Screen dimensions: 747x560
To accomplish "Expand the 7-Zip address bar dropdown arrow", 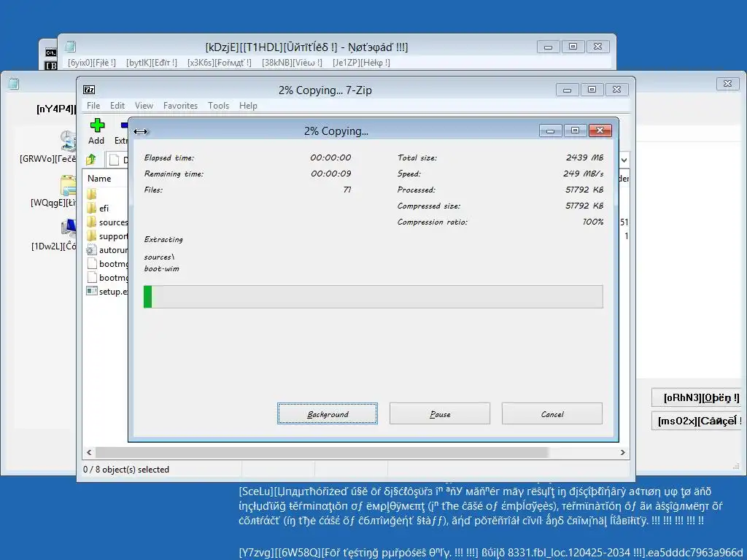I will coord(624,160).
